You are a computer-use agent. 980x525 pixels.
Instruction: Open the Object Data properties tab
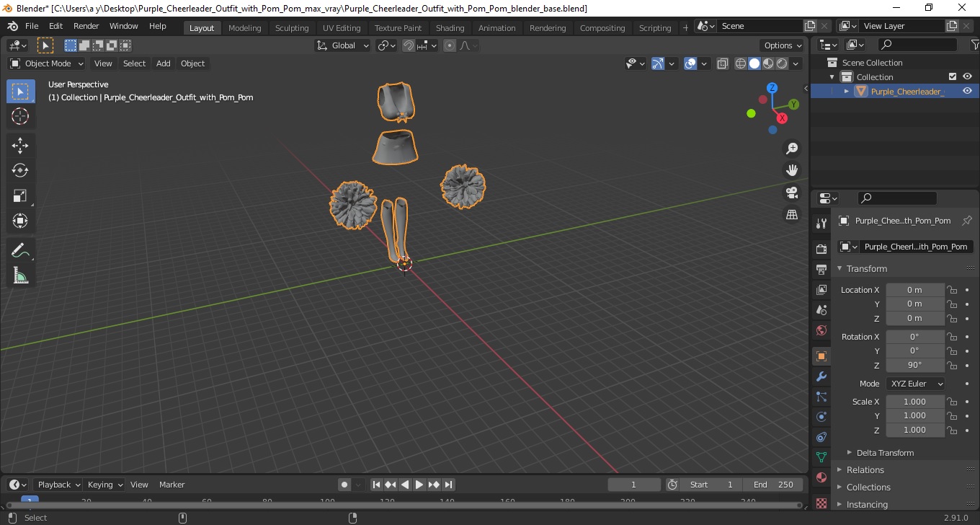tap(821, 457)
